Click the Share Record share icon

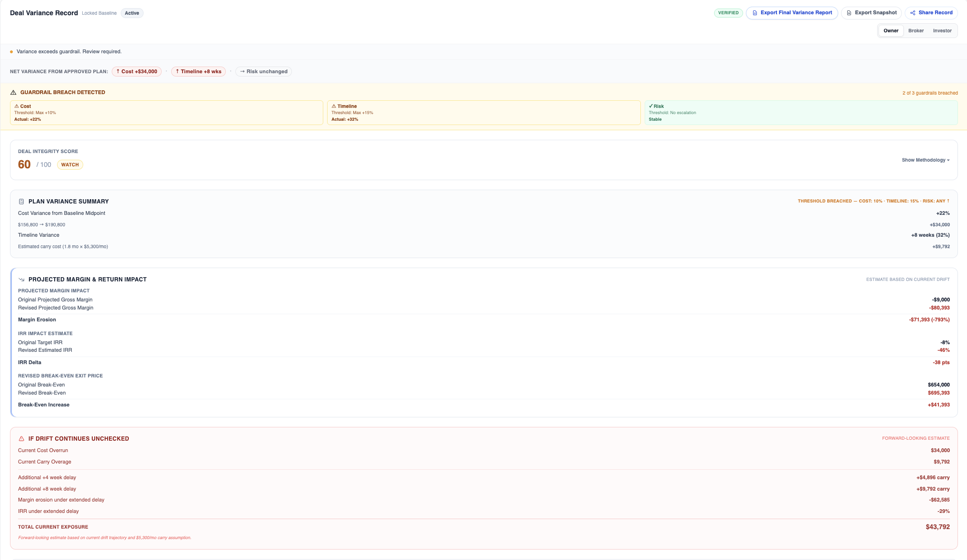[913, 13]
